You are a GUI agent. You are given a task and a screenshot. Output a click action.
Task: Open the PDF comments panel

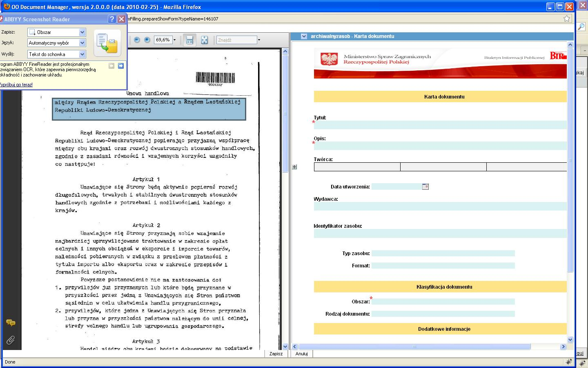(11, 323)
